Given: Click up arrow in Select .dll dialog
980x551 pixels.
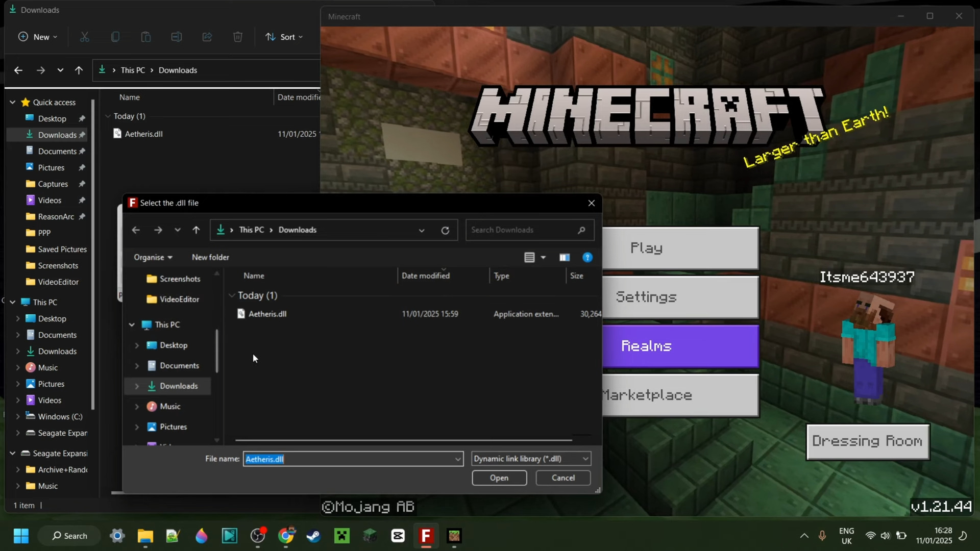Looking at the screenshot, I should coord(196,230).
